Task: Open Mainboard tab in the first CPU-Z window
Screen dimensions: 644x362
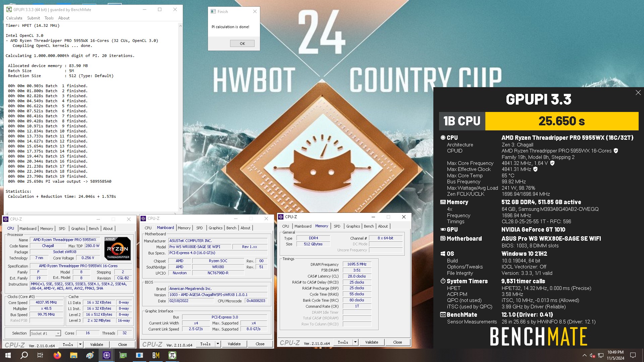Action: (28, 229)
